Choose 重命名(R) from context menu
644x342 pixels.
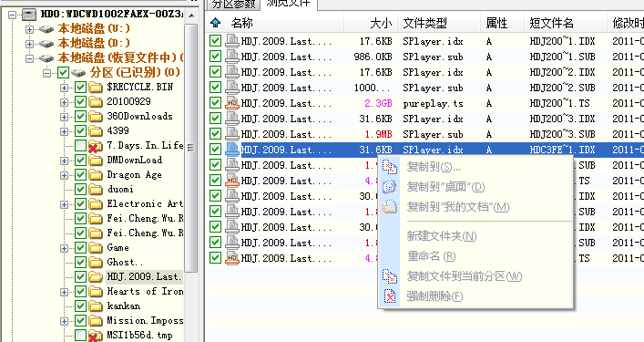[x=475, y=256]
